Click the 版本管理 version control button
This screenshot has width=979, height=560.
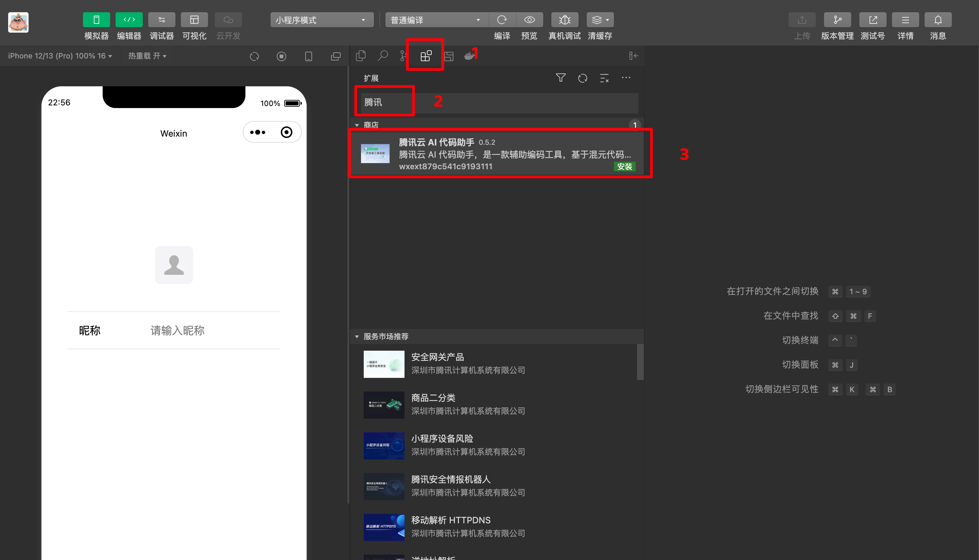[x=837, y=20]
